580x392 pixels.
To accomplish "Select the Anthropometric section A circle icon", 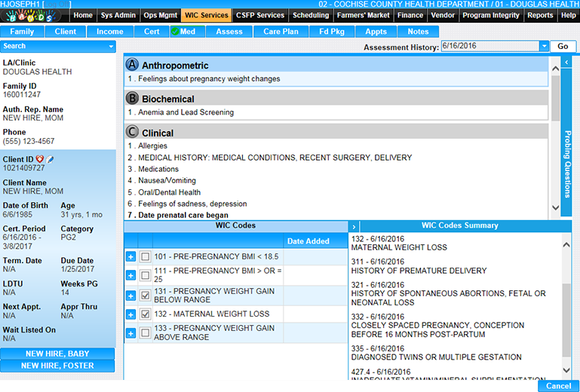I will (x=133, y=66).
